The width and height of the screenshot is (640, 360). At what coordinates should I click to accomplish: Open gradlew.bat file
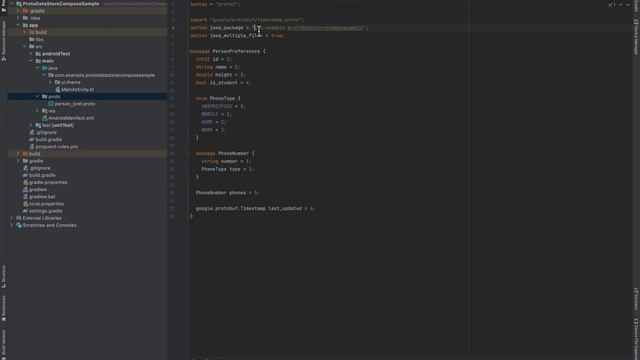pos(42,197)
